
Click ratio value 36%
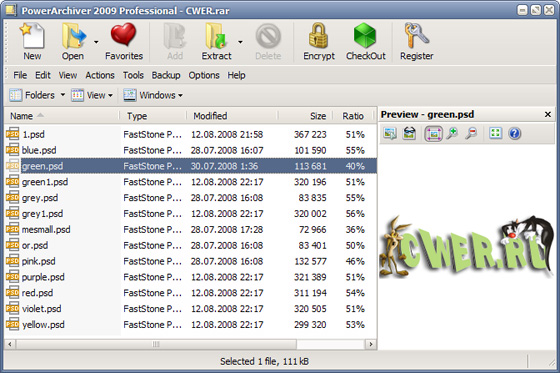tap(355, 229)
